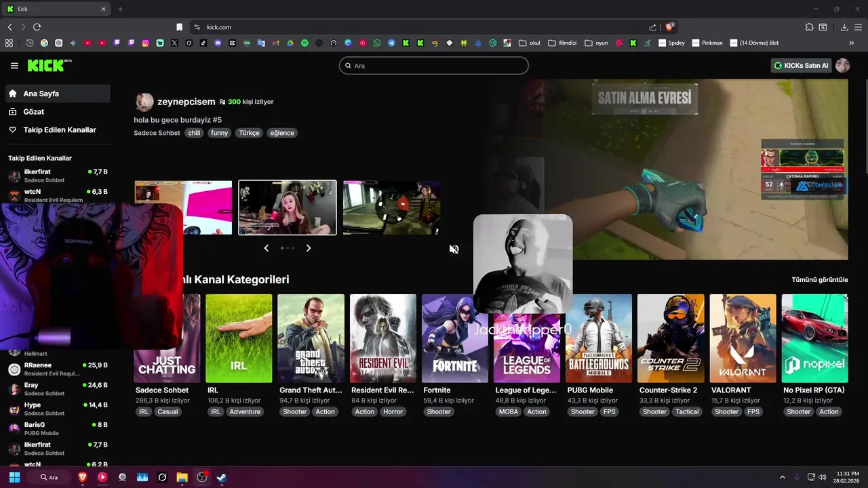
Task: Open the wtcN followed channel
Action: pyautogui.click(x=58, y=195)
